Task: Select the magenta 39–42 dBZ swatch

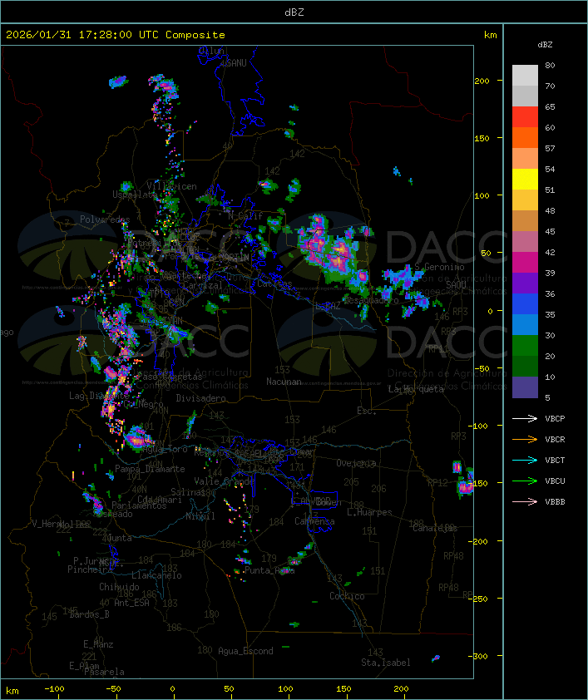Action: point(525,263)
